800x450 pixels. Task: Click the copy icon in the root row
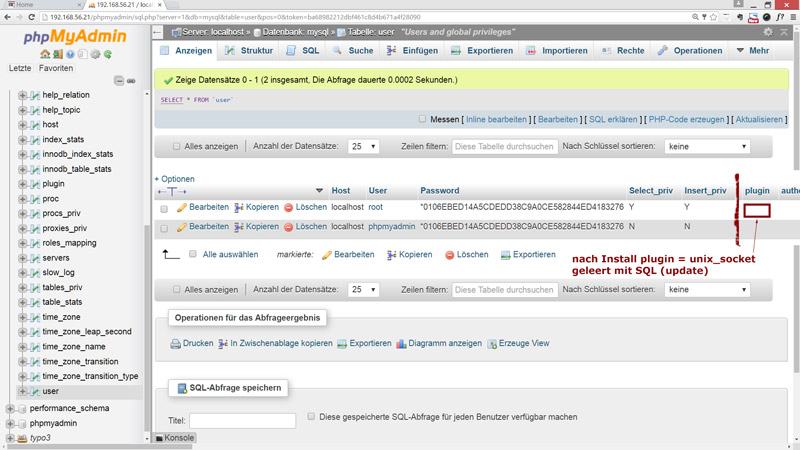(239, 207)
